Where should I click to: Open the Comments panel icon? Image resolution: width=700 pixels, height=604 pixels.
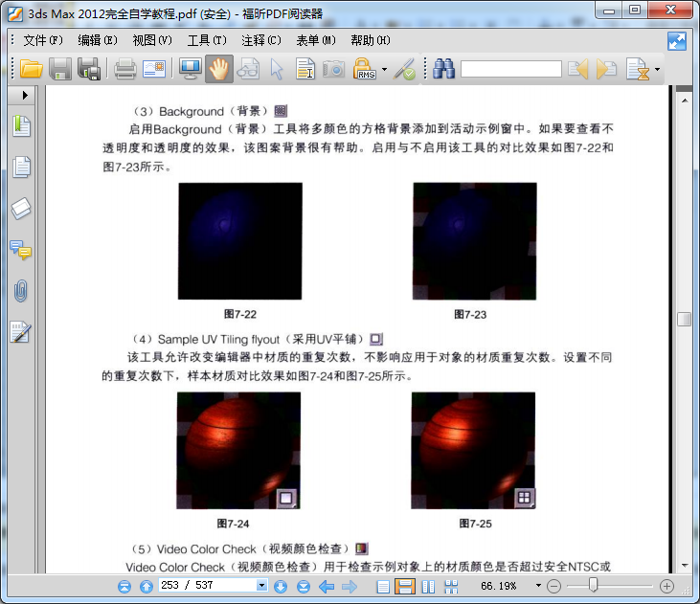[x=21, y=250]
